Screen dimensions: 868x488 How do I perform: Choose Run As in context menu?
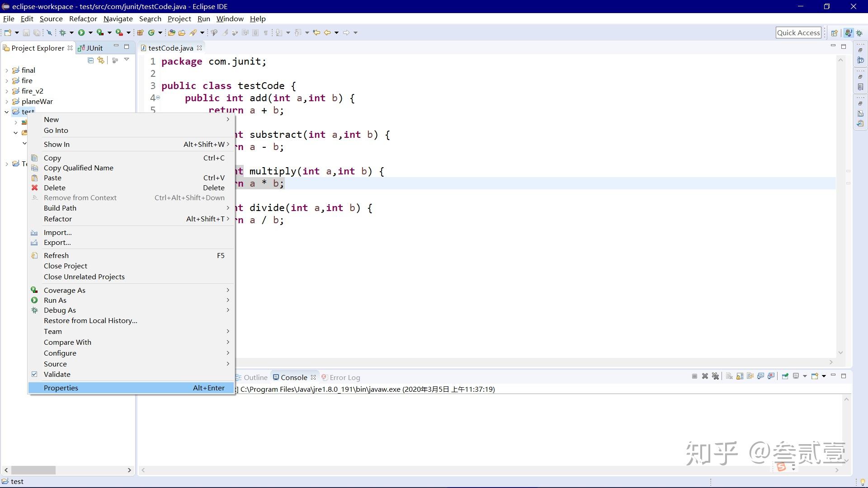(131, 300)
